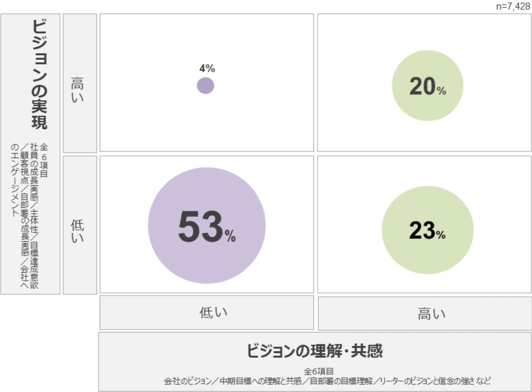Image resolution: width=532 pixels, height=392 pixels.
Task: Click the number 23 inside green circle
Action: tap(422, 230)
